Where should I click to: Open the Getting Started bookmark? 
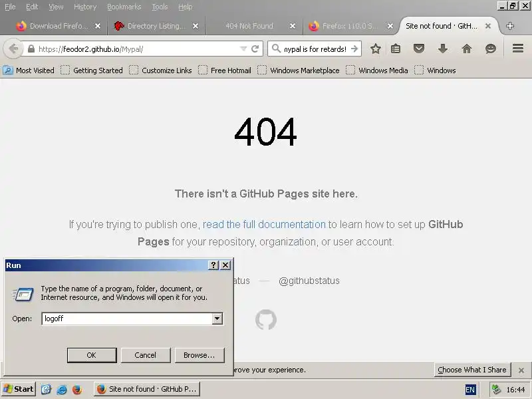[x=92, y=70]
